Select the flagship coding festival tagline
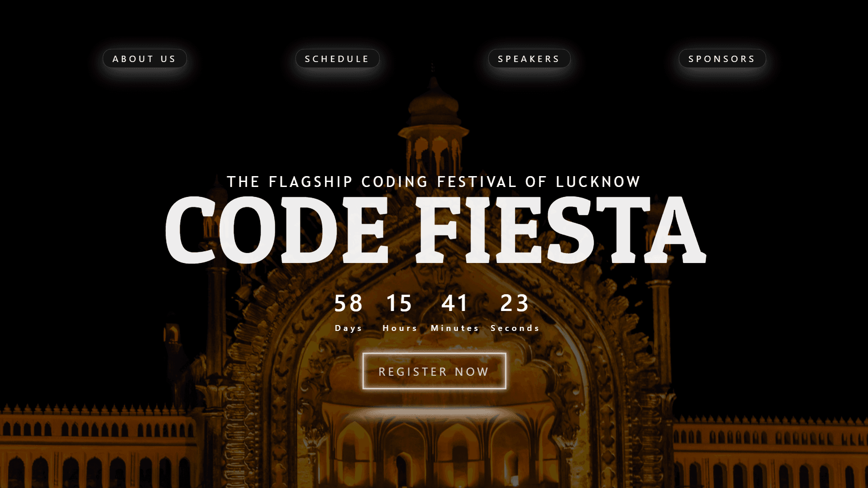The width and height of the screenshot is (868, 488). [434, 182]
